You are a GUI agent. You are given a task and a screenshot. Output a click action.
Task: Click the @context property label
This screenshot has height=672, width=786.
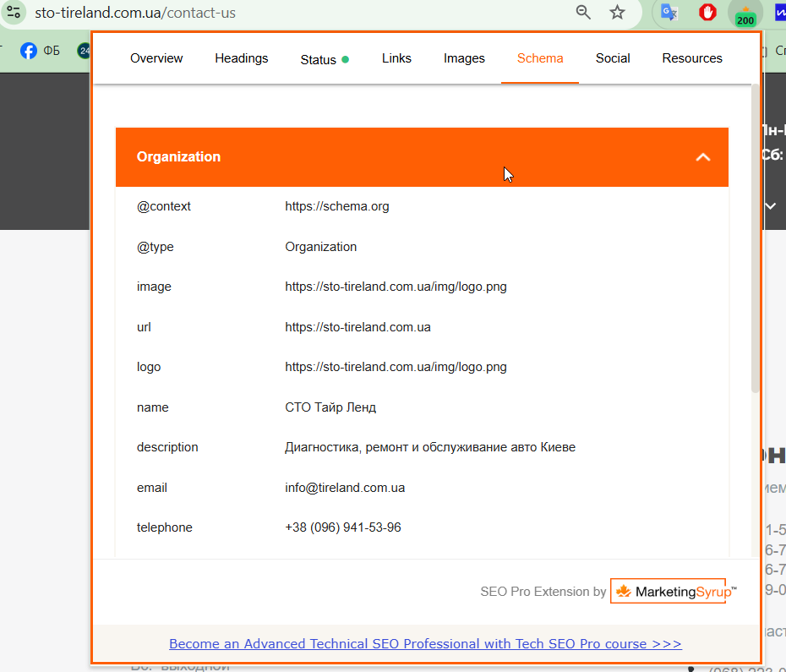tap(163, 206)
